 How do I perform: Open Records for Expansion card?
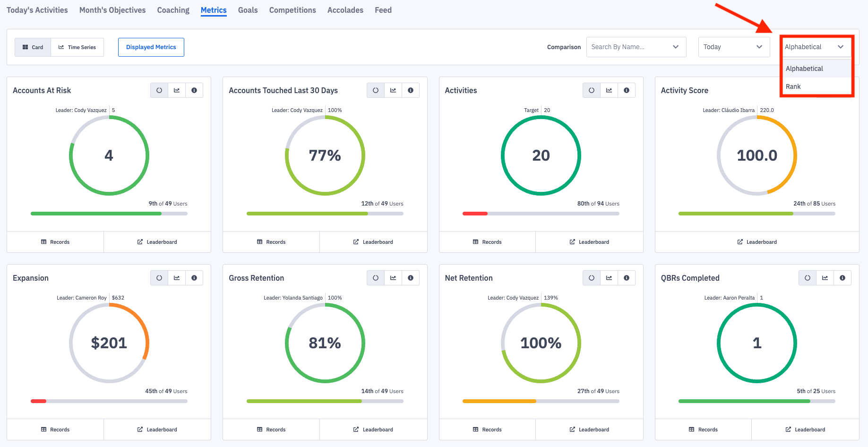pyautogui.click(x=55, y=430)
